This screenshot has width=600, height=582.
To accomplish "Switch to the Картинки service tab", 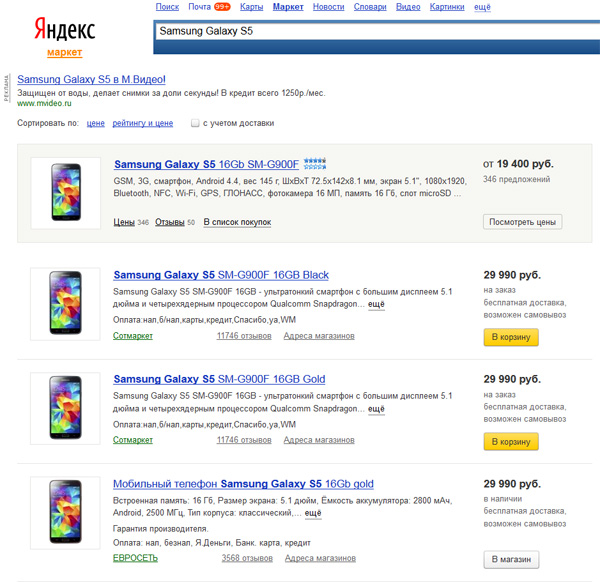I will 447,7.
